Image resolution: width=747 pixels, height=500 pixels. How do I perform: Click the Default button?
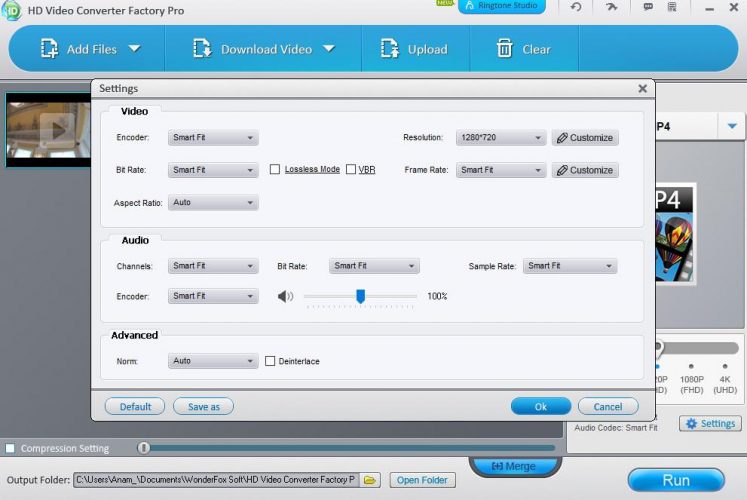click(135, 407)
